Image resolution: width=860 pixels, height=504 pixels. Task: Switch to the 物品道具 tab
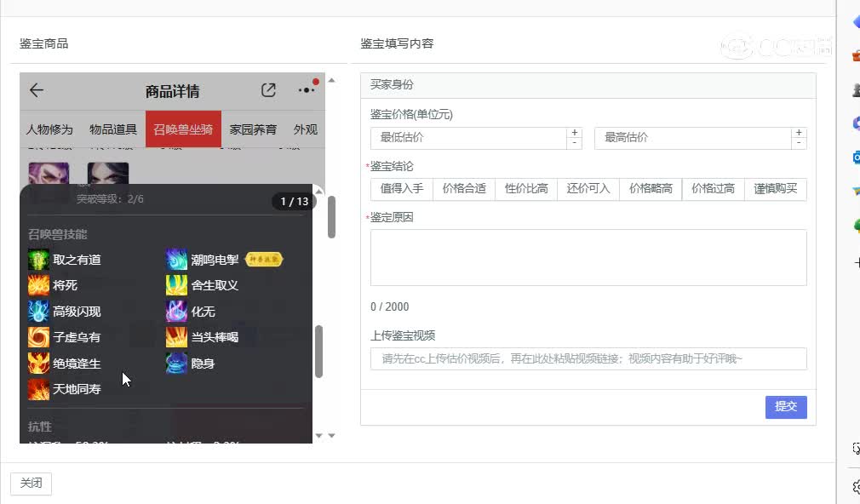click(x=113, y=129)
